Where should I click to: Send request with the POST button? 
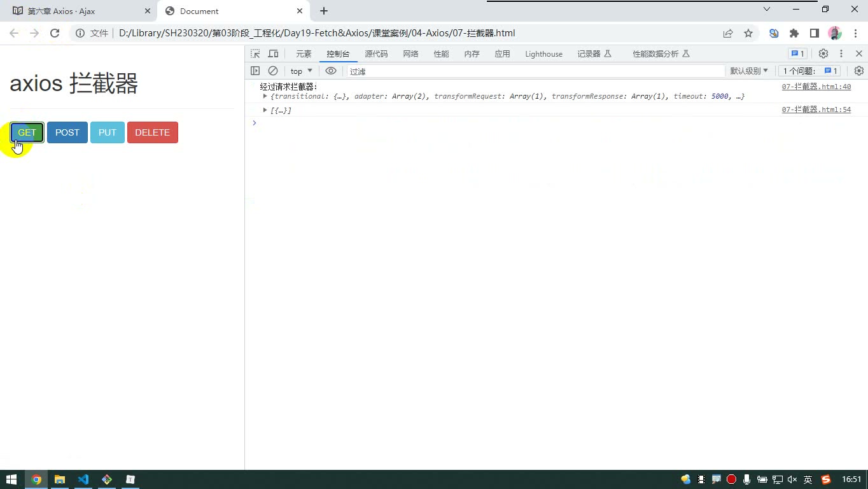coord(67,132)
